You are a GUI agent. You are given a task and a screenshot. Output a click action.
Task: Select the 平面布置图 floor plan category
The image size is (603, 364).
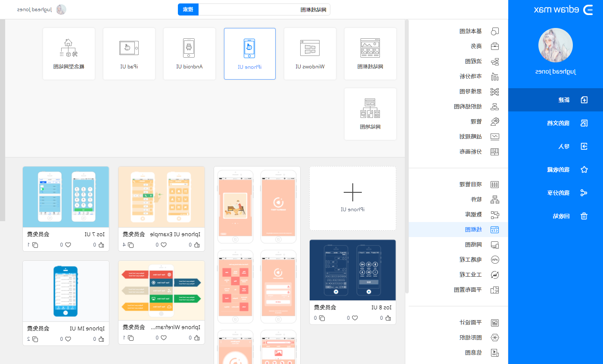pyautogui.click(x=458, y=290)
